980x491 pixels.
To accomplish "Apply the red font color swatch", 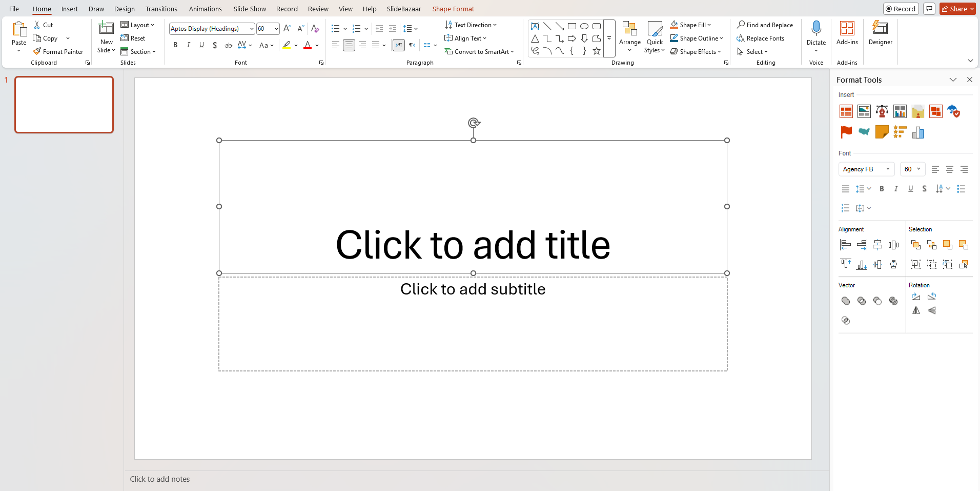I will (x=308, y=45).
